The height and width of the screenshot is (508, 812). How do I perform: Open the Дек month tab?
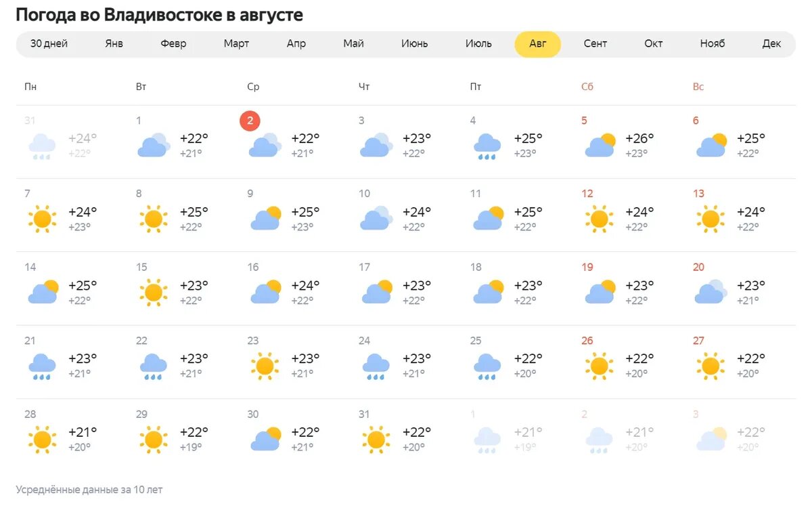coord(771,43)
